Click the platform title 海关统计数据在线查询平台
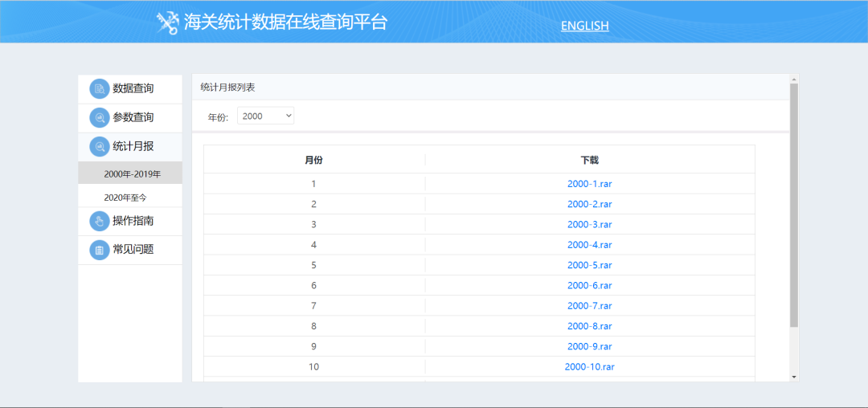The height and width of the screenshot is (408, 868). (x=285, y=22)
